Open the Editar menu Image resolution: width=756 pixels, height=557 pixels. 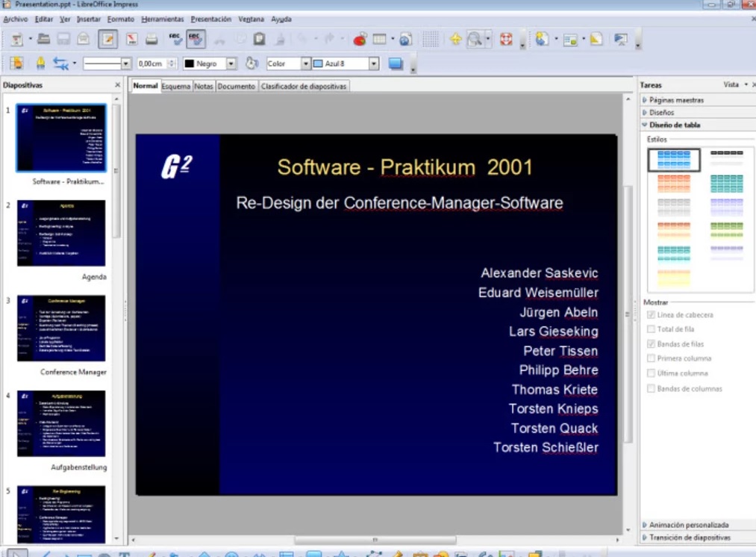(44, 19)
